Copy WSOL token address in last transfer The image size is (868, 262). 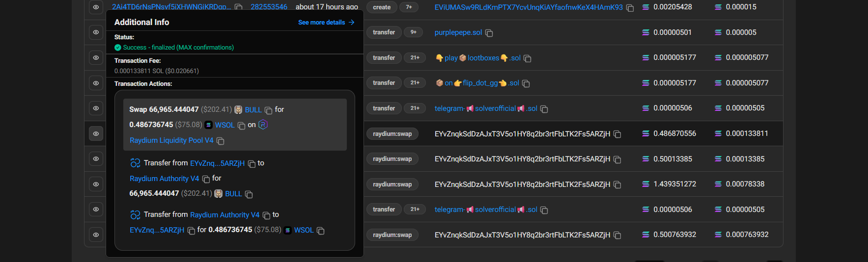321,231
